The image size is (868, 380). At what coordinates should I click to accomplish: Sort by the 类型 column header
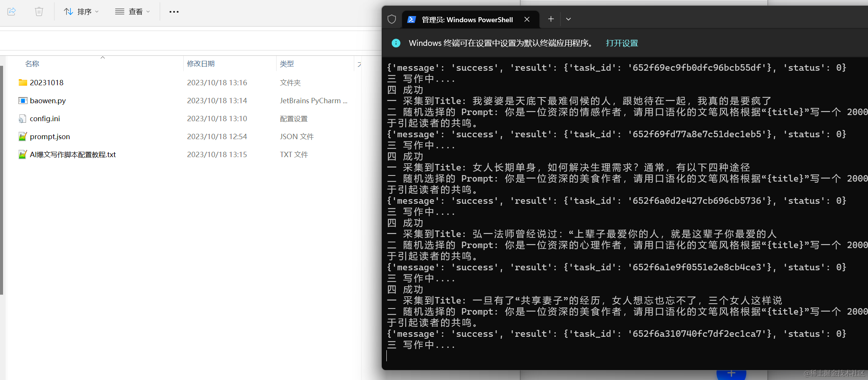287,64
